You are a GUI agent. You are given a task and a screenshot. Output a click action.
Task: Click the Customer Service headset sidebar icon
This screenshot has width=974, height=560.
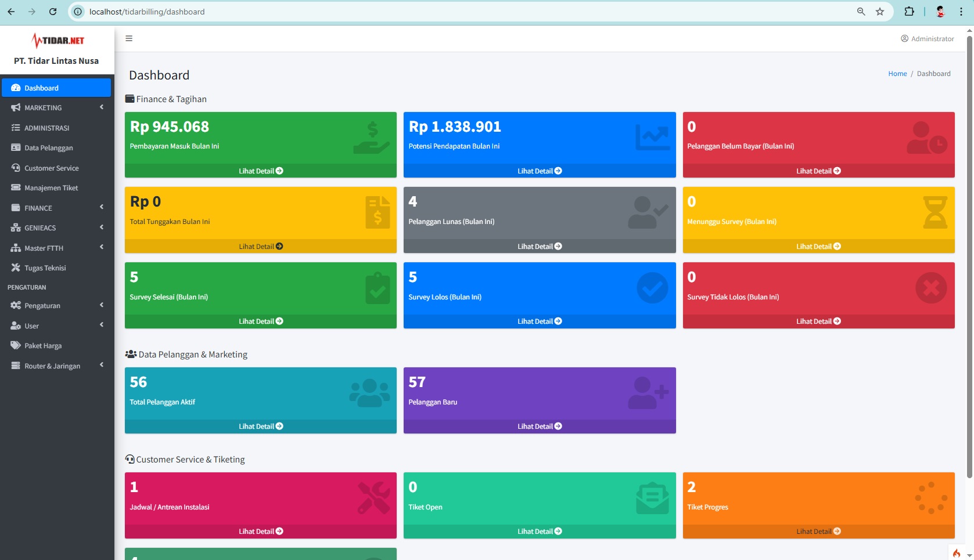(16, 168)
